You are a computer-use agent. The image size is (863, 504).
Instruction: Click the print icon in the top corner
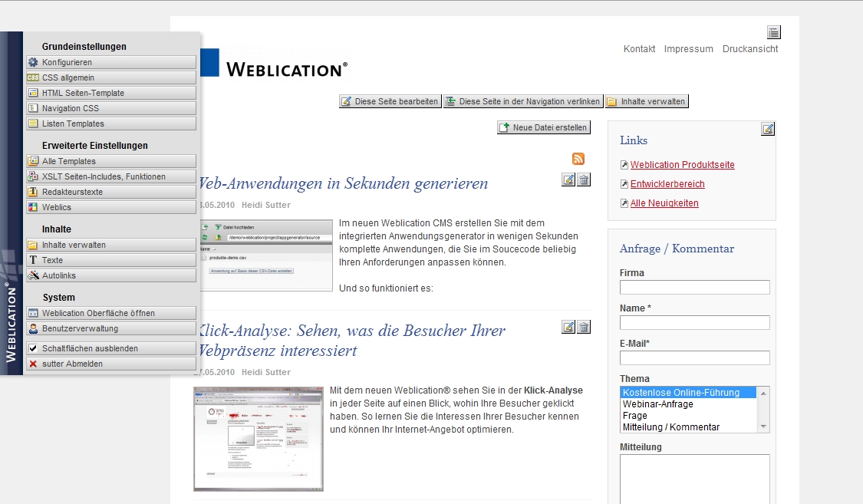[773, 32]
